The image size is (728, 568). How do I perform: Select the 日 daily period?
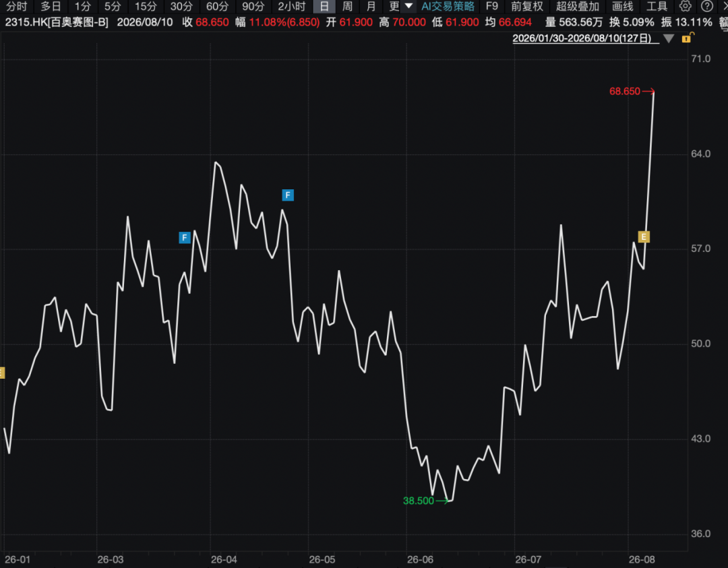(x=324, y=7)
